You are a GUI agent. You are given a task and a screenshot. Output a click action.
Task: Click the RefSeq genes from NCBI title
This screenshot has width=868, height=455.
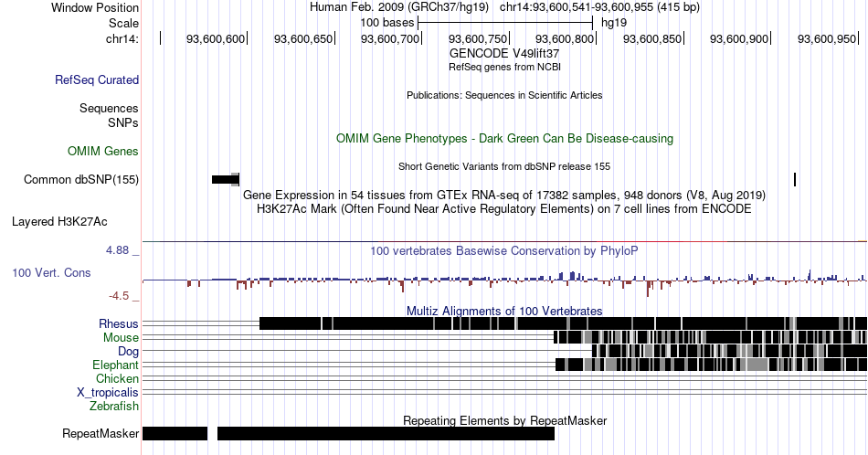tap(504, 67)
